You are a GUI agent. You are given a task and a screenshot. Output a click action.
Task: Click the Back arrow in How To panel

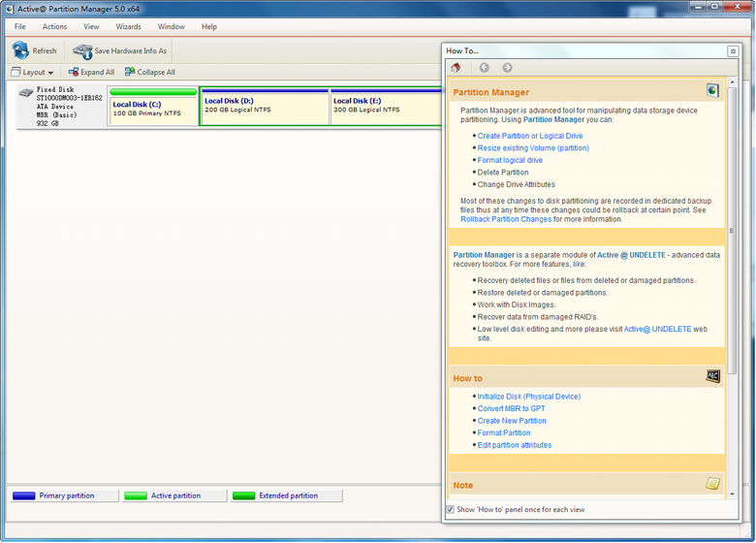[484, 68]
